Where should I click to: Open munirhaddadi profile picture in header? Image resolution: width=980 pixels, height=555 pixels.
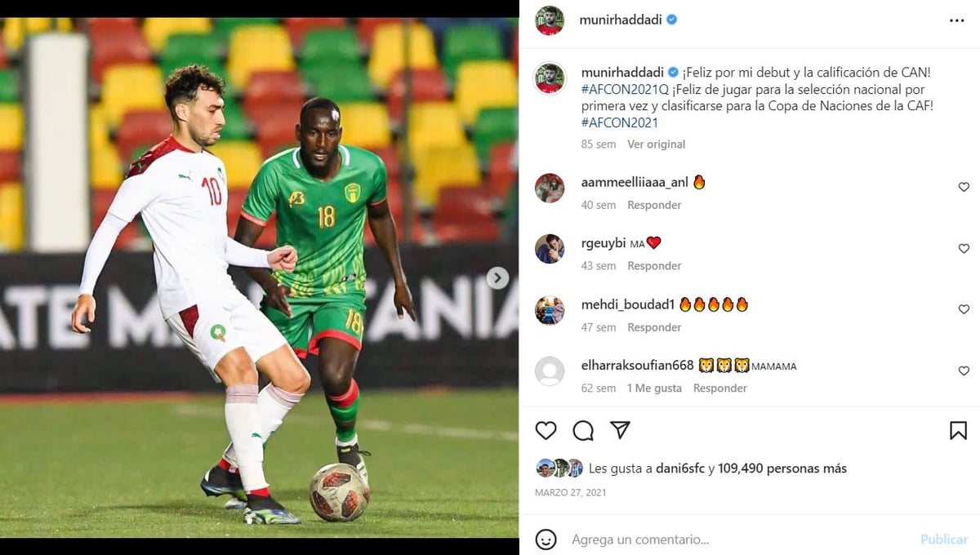pyautogui.click(x=550, y=20)
